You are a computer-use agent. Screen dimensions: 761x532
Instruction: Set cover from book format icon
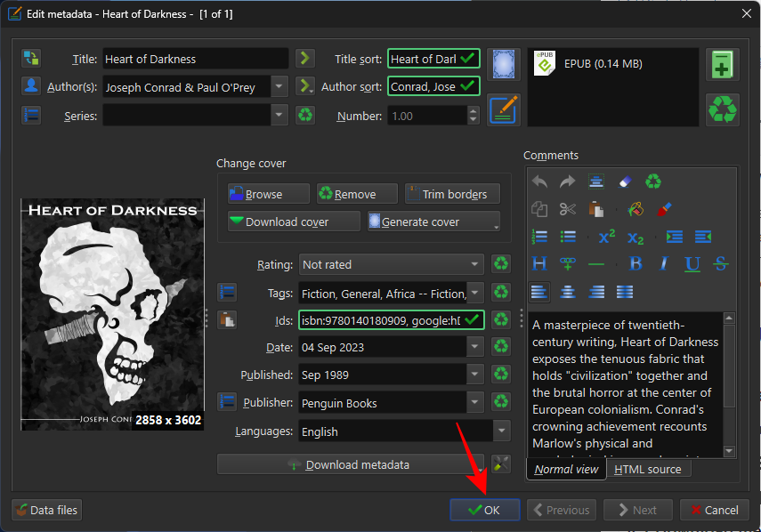point(503,64)
